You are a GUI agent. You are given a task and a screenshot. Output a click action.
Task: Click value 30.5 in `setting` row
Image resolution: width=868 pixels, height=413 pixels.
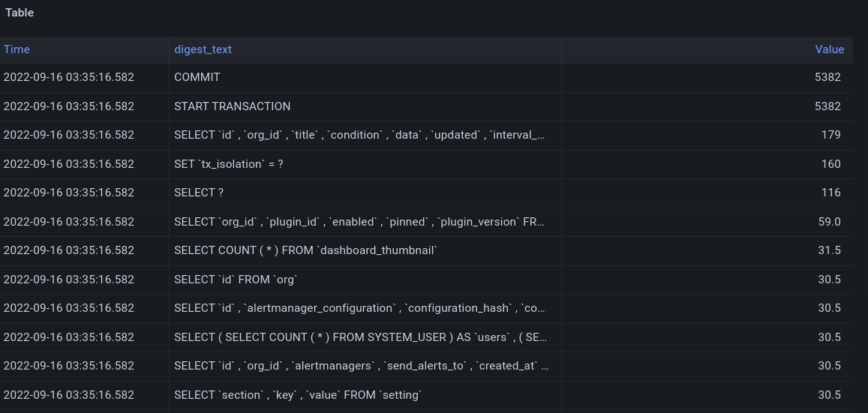pos(829,395)
